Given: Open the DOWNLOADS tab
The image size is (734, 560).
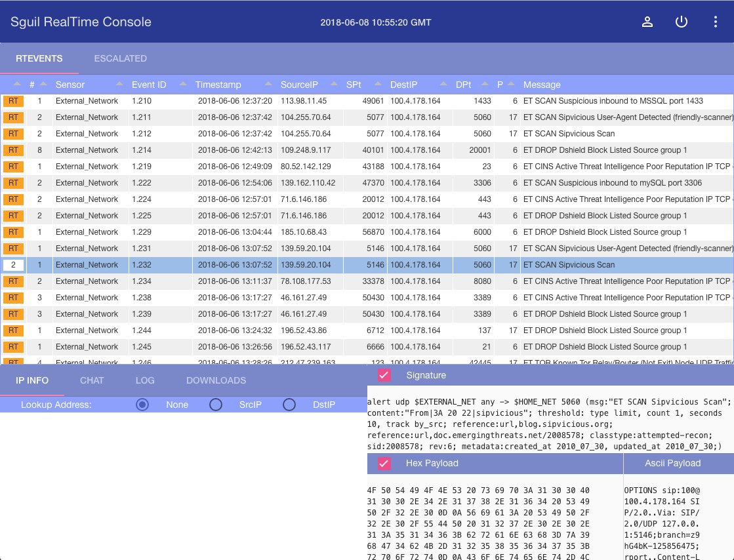Looking at the screenshot, I should 216,380.
